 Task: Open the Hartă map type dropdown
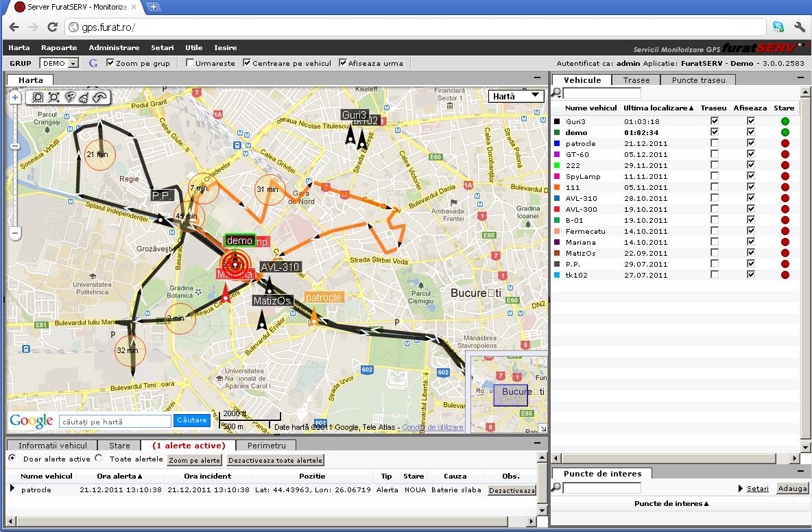click(516, 96)
